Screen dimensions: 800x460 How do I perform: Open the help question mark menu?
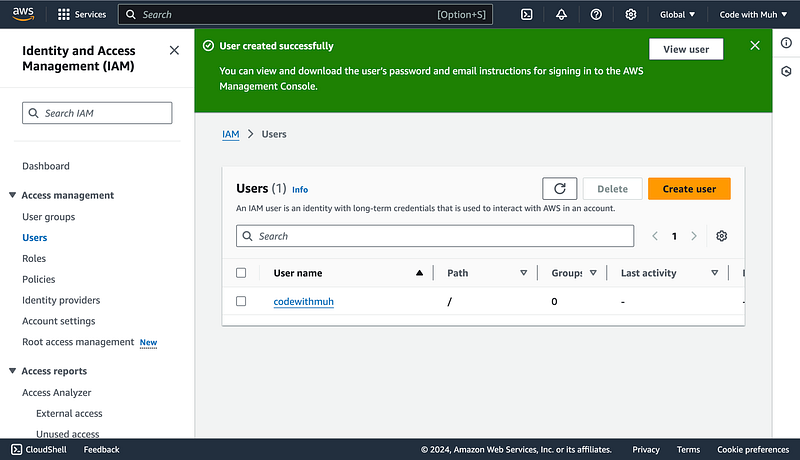pyautogui.click(x=596, y=14)
